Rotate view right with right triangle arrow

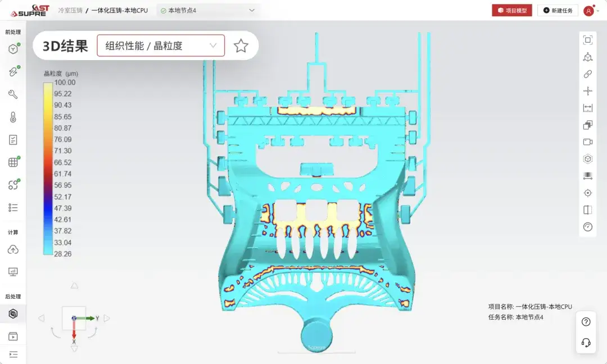107,319
